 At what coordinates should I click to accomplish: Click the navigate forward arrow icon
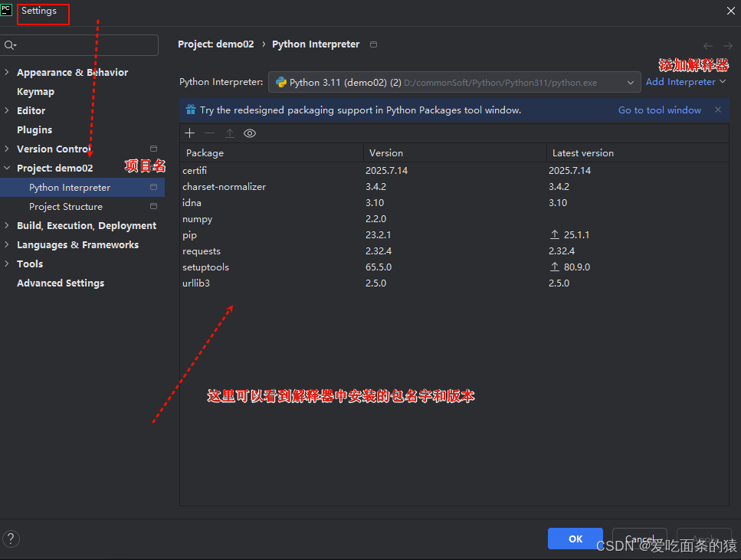click(728, 46)
